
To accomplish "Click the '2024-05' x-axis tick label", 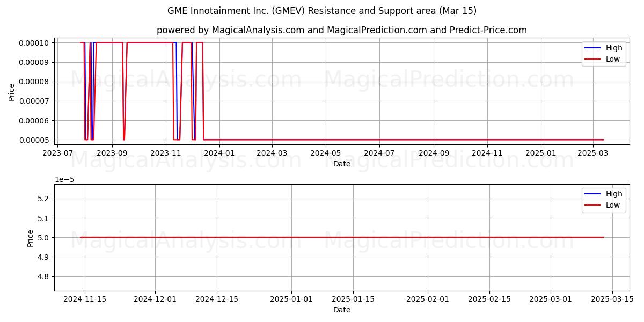I will [325, 153].
